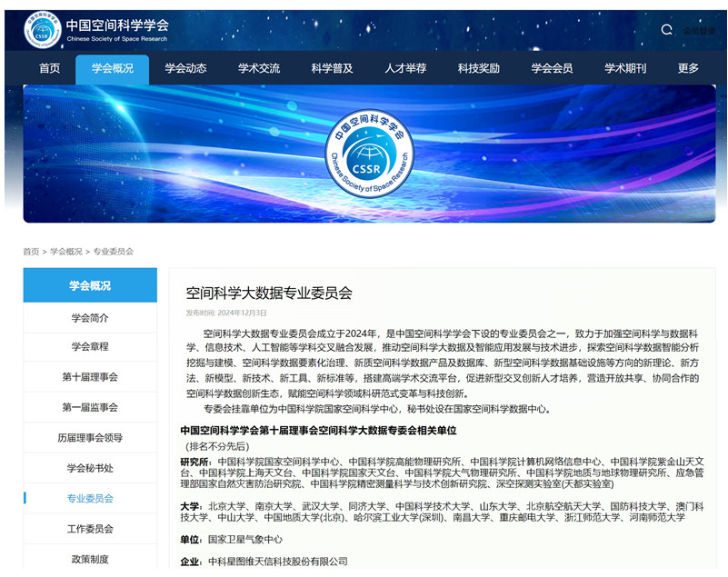This screenshot has height=577, width=728.
Task: Open 学会简介 in the sidebar
Action: [x=90, y=318]
